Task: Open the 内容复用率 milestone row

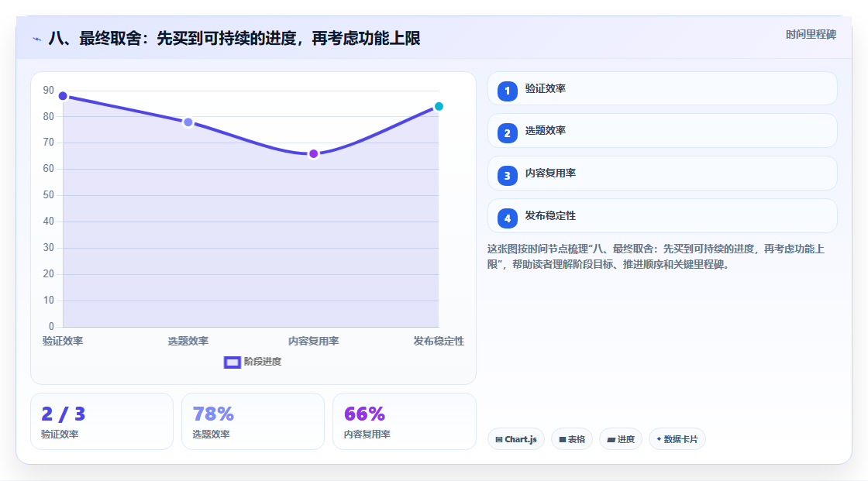Action: click(x=662, y=174)
